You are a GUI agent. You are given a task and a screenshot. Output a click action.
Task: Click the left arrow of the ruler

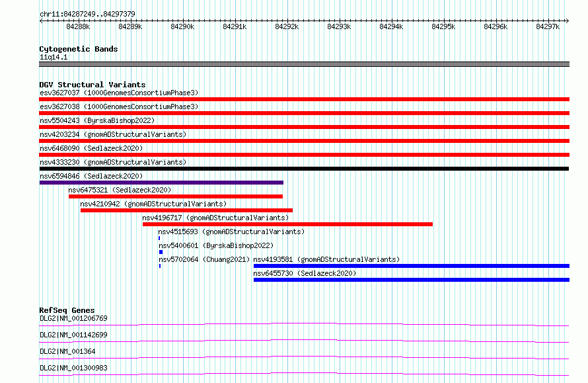[41, 21]
